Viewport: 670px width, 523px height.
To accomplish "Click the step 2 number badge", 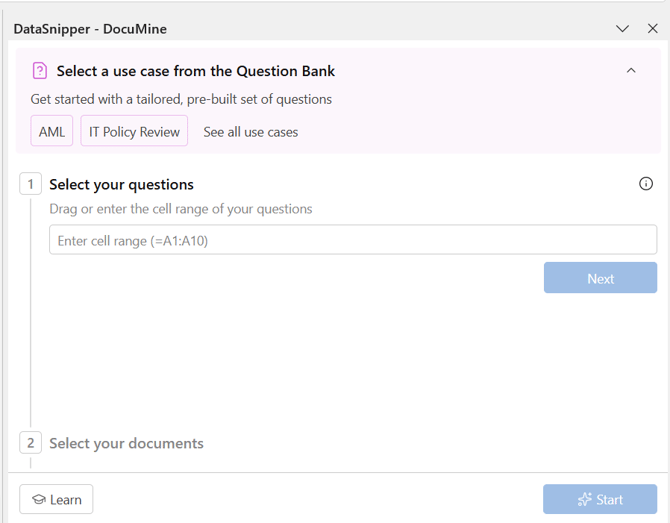I will [x=30, y=443].
